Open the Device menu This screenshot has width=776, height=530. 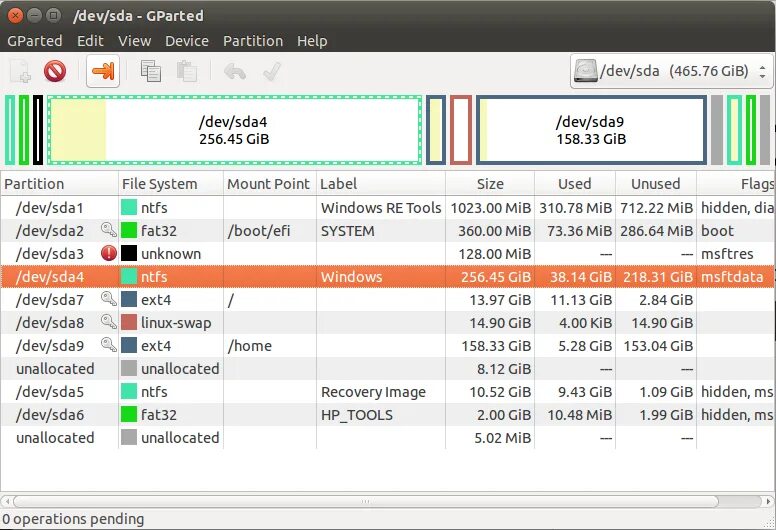coord(187,41)
